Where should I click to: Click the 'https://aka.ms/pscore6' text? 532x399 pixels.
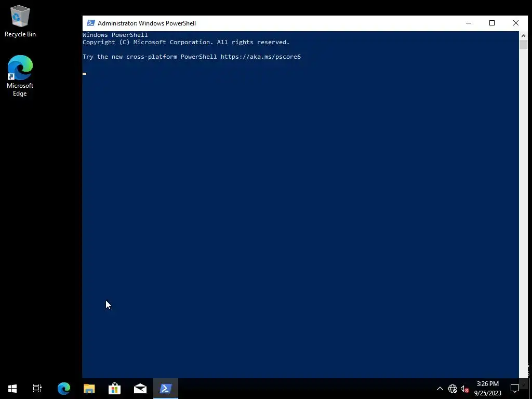(261, 57)
